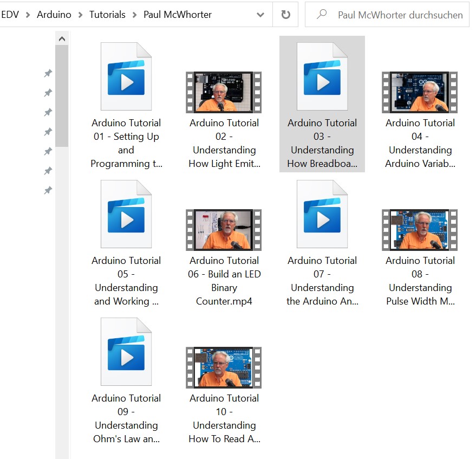Select Arduino Tutorial 03 video file icon
Screen dimensions: 476x459
322,76
